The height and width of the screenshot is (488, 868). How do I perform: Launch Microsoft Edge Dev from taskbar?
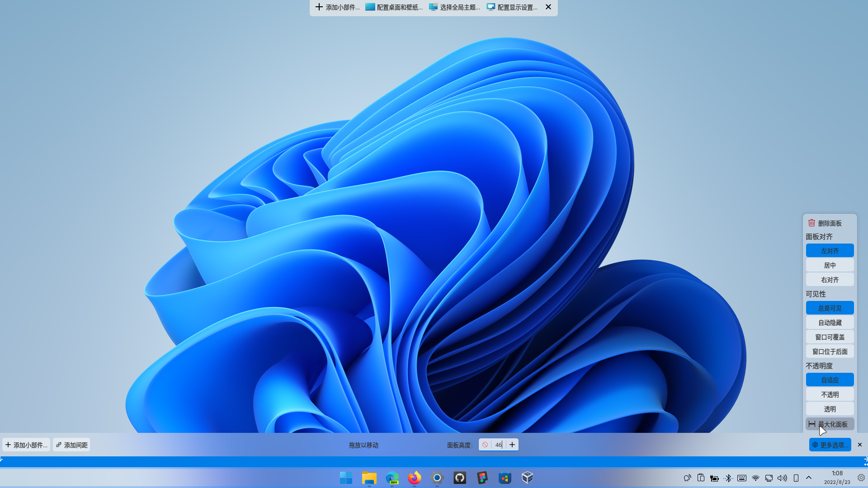[392, 478]
